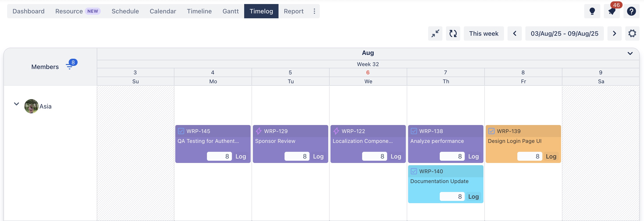Click Log on Documentation Update card

point(473,196)
